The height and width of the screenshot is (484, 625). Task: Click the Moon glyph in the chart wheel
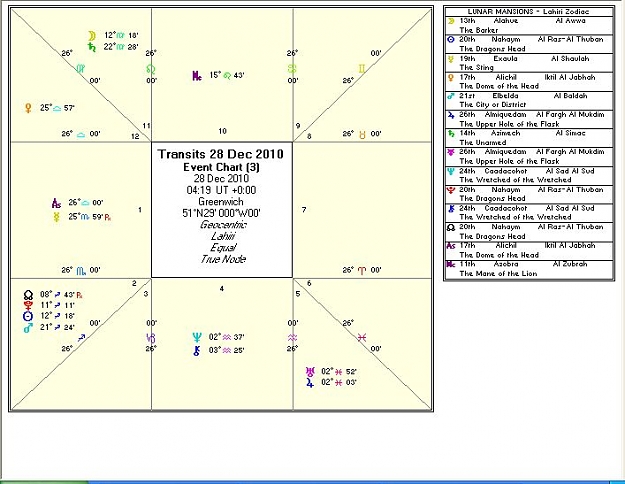tap(92, 36)
